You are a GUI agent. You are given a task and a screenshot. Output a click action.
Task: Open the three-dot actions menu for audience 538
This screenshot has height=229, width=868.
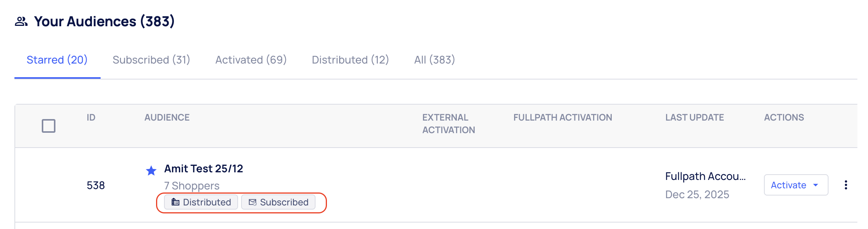click(x=846, y=185)
